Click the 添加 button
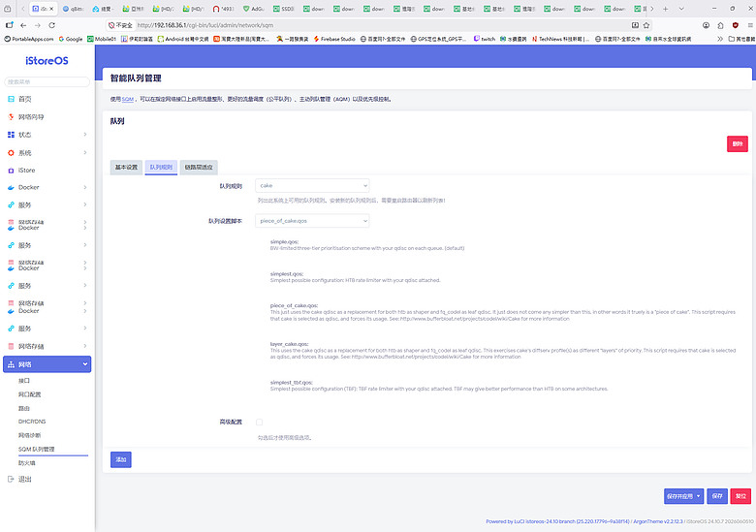756x532 pixels. (121, 459)
